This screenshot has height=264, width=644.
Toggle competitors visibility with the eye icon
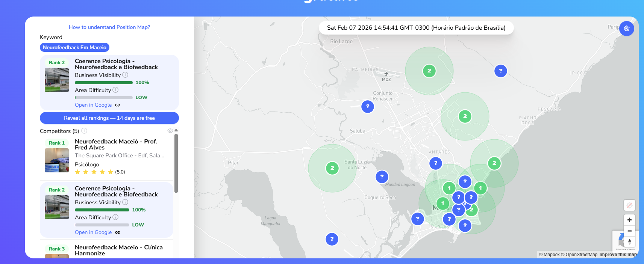[x=170, y=131]
